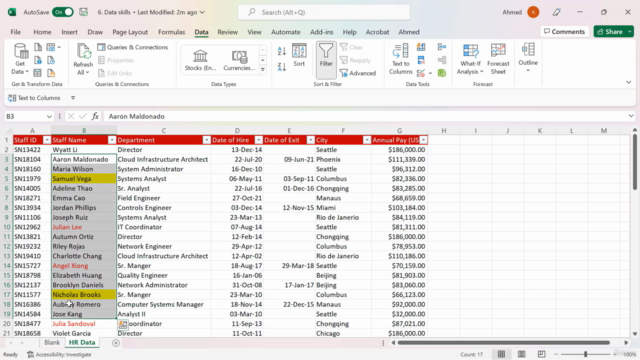Click the Search box
Screen dimensions: 640x360
coord(324,12)
